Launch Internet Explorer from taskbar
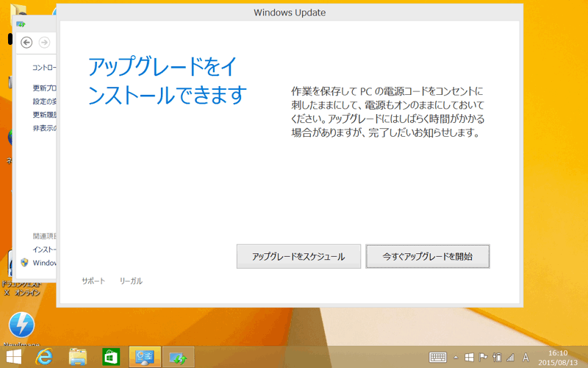The height and width of the screenshot is (368, 588). 46,357
